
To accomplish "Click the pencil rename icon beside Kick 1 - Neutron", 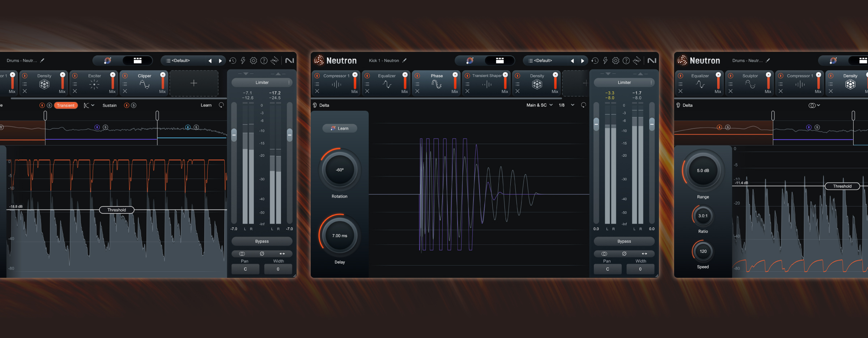I will click(404, 60).
